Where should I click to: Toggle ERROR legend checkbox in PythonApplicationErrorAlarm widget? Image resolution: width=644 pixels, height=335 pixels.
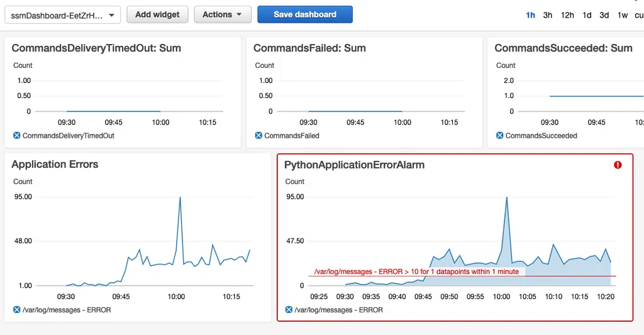289,310
